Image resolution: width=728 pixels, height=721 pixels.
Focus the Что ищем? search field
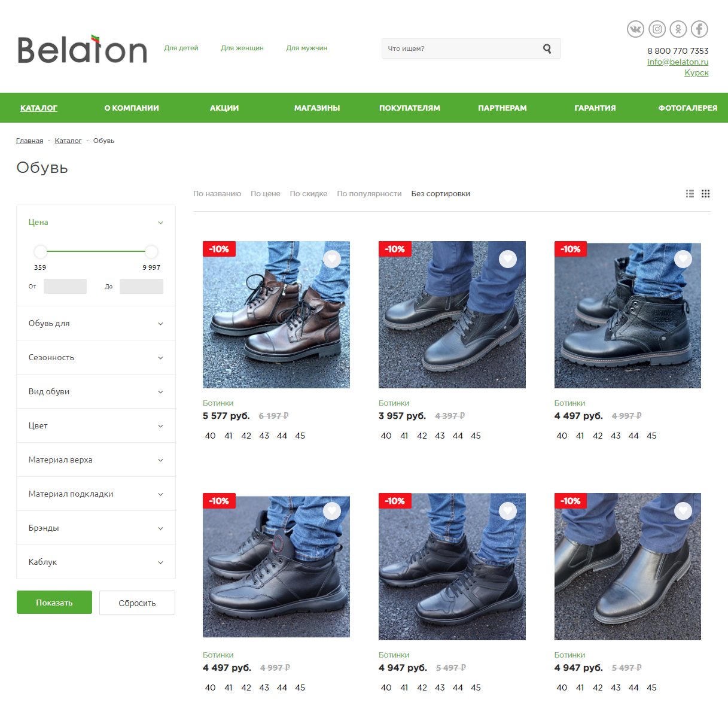click(461, 48)
